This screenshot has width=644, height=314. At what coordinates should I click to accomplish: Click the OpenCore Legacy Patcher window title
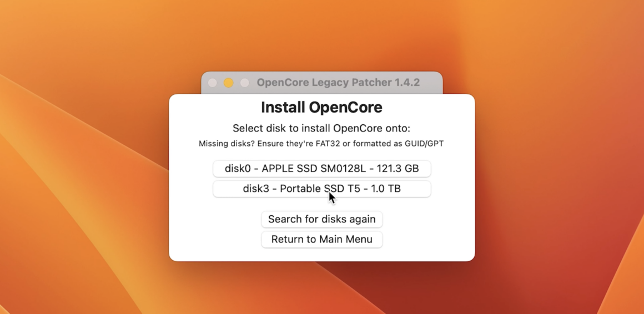pyautogui.click(x=338, y=83)
